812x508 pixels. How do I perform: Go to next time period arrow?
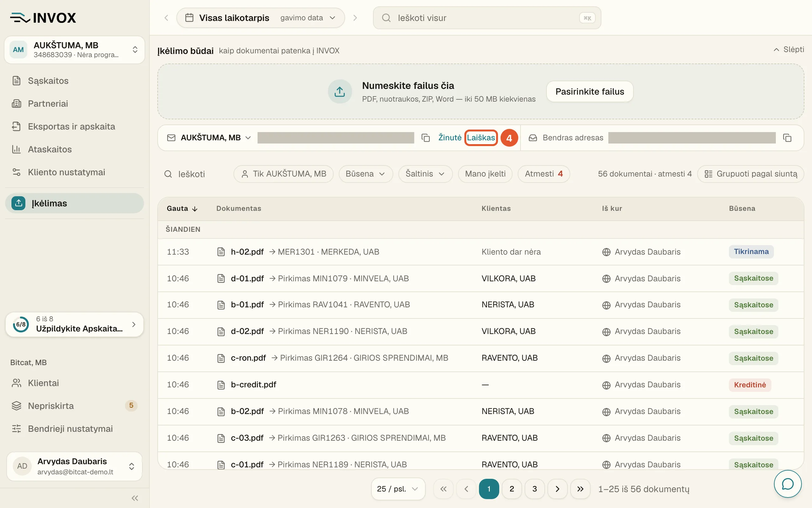(x=355, y=18)
